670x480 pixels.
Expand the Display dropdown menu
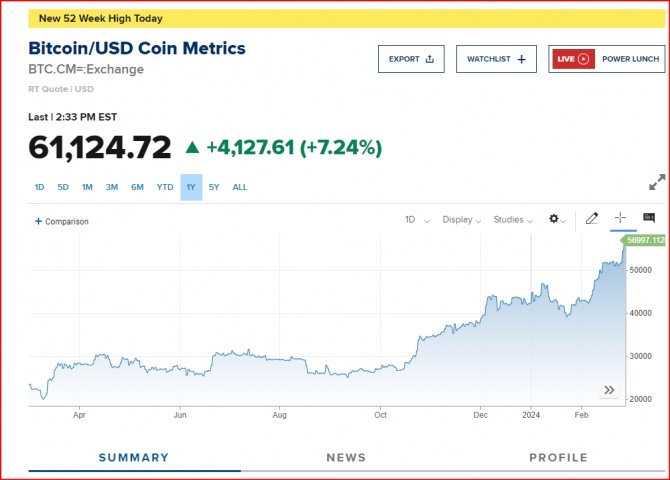point(462,220)
